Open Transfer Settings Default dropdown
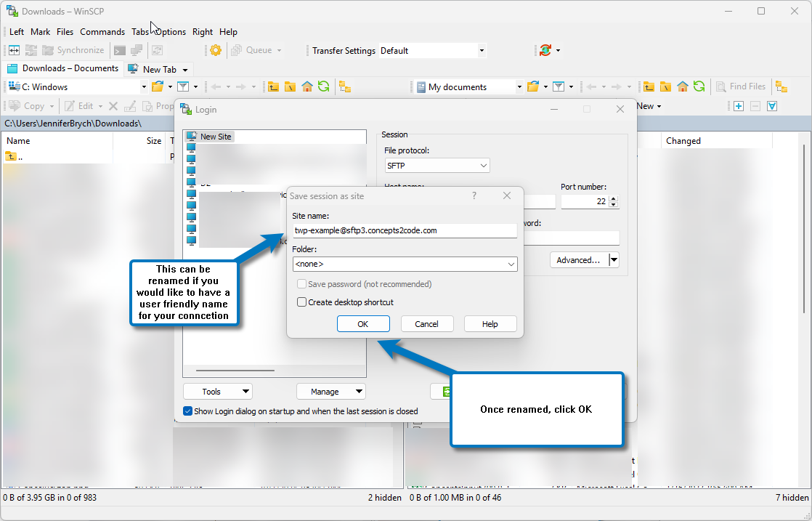Image resolution: width=812 pixels, height=521 pixels. coord(482,51)
